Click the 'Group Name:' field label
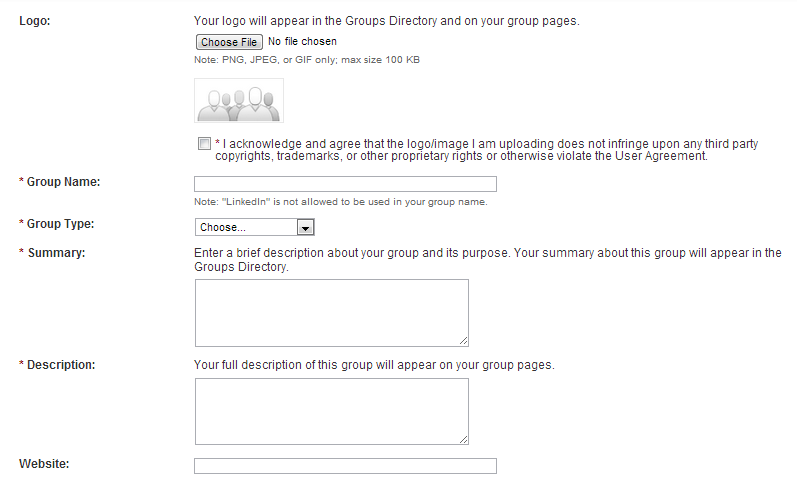797x485 pixels. coord(64,182)
